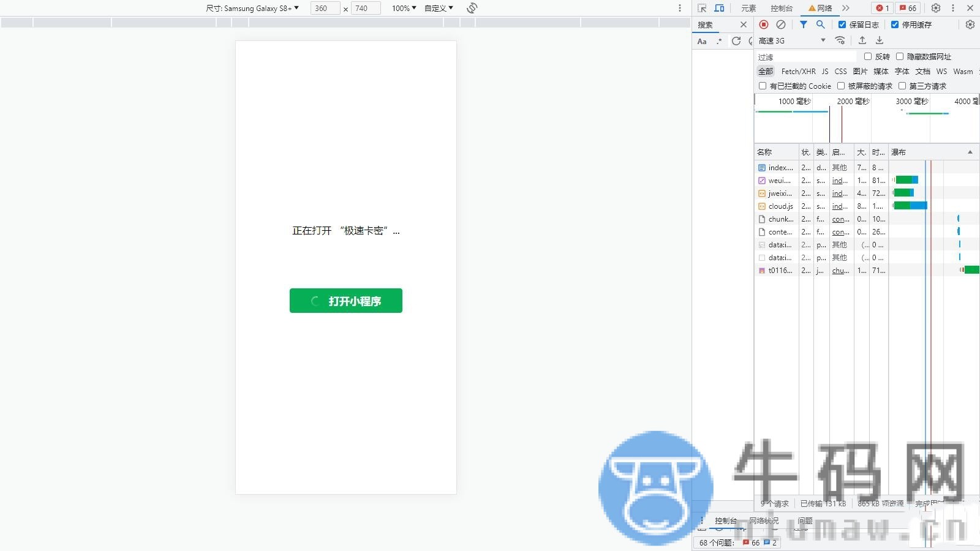Stop recording network log
This screenshot has height=551, width=980.
pyautogui.click(x=764, y=24)
